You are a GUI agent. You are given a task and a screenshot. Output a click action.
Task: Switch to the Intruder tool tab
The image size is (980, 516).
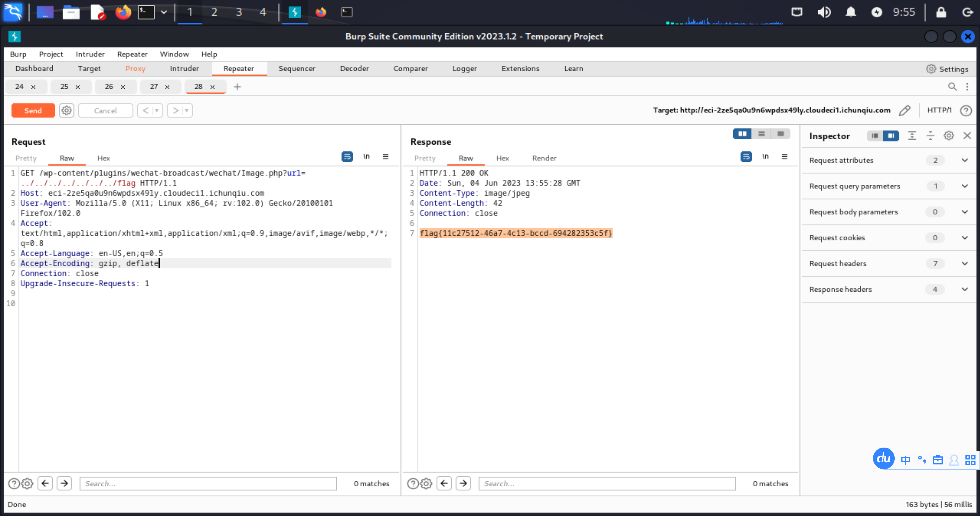[184, 68]
